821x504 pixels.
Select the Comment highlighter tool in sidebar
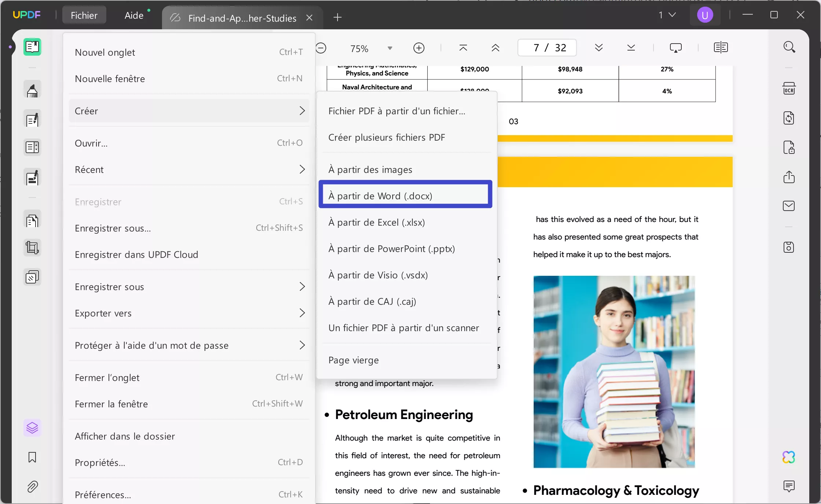32,90
